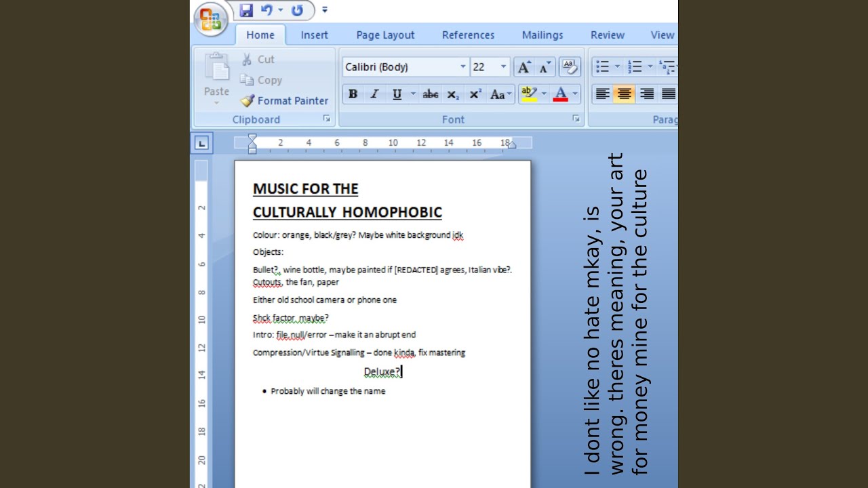Image resolution: width=868 pixels, height=488 pixels.
Task: Click the bullet line Probably will change the name
Action: coord(328,391)
